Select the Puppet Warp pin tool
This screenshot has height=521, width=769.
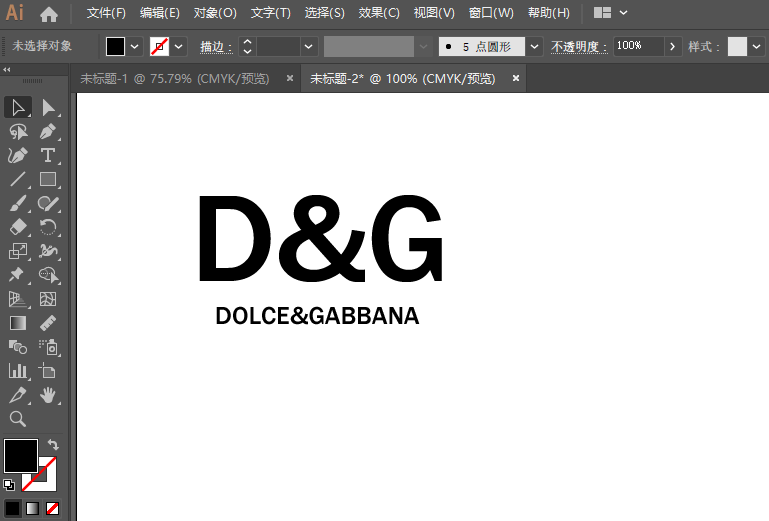18,275
